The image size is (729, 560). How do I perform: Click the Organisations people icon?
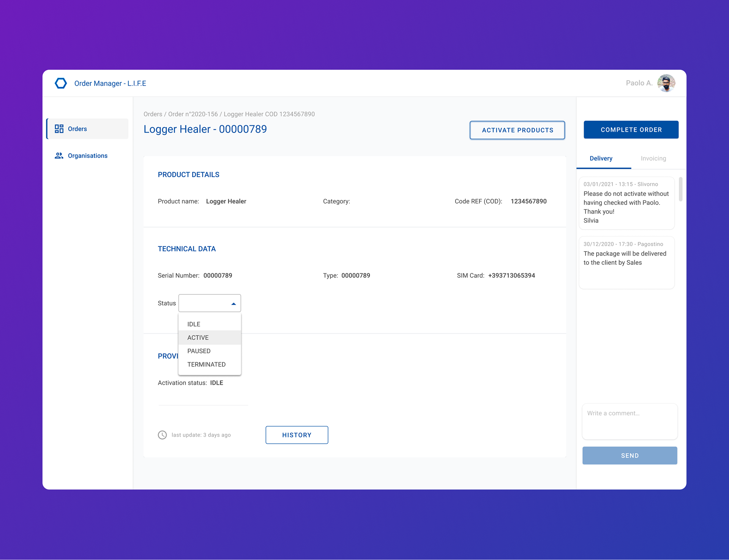pyautogui.click(x=59, y=156)
